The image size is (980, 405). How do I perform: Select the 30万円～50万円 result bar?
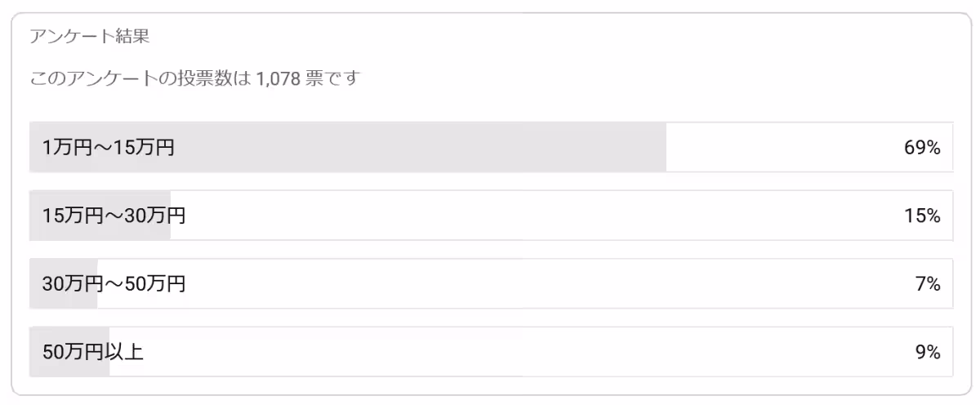click(x=491, y=283)
